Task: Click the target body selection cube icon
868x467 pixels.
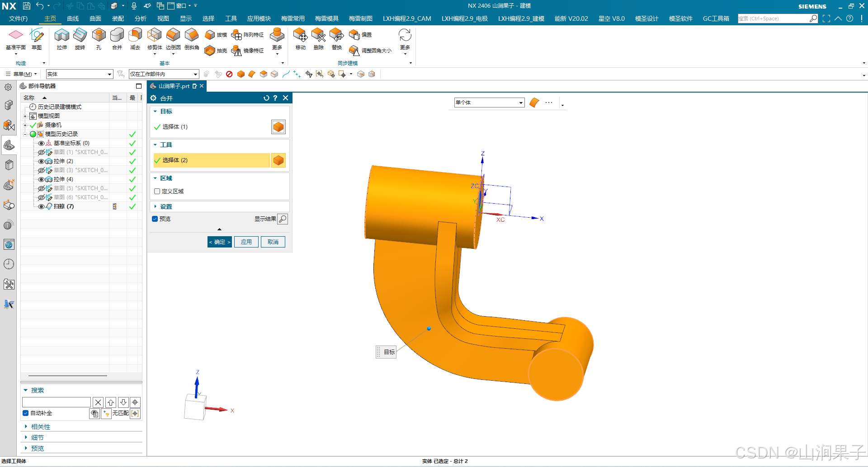Action: click(278, 127)
